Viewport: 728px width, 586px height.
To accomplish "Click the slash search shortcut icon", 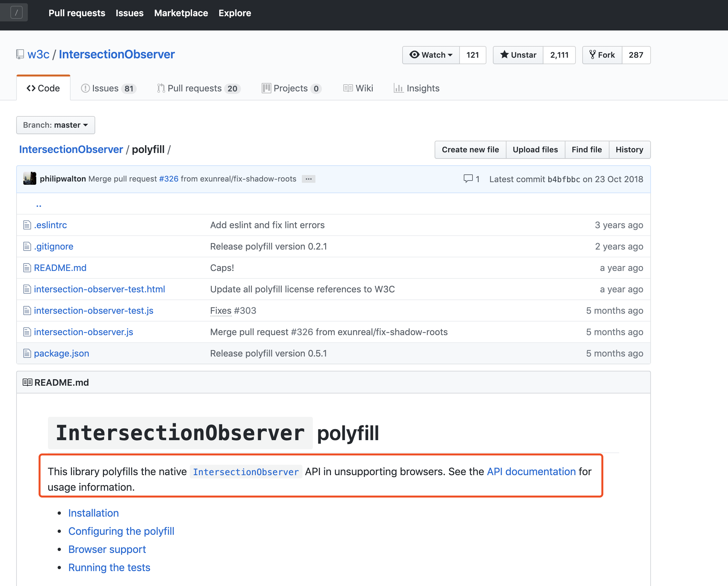I will pos(16,13).
